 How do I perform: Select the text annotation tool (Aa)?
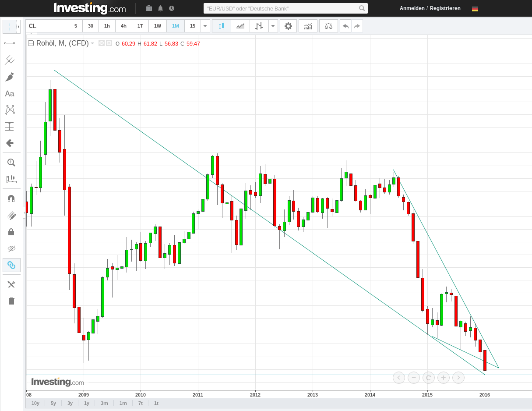pos(10,93)
